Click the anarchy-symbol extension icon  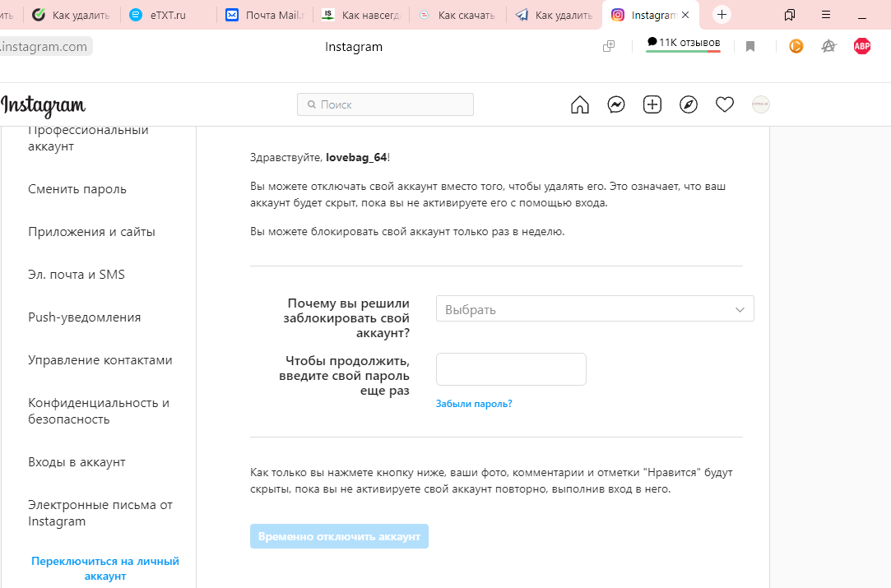coord(829,46)
